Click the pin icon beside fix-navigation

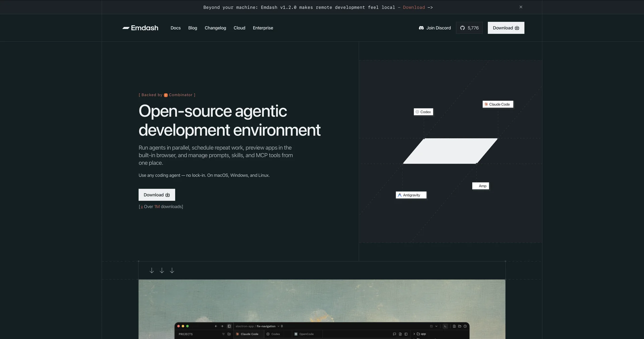pos(282,326)
